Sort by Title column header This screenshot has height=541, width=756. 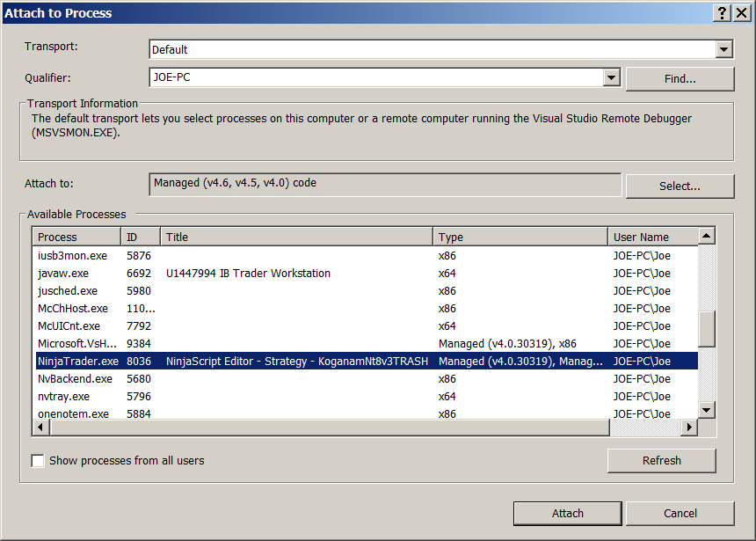(x=296, y=237)
